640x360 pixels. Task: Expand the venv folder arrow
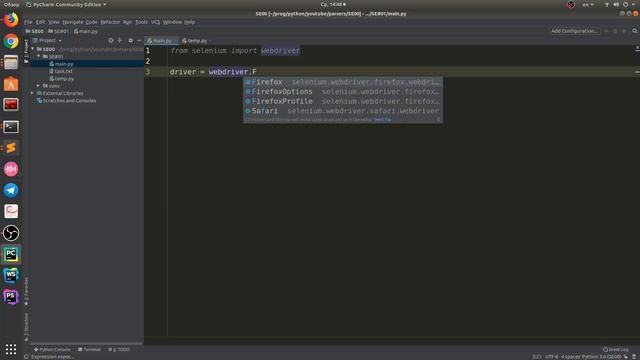[x=39, y=86]
